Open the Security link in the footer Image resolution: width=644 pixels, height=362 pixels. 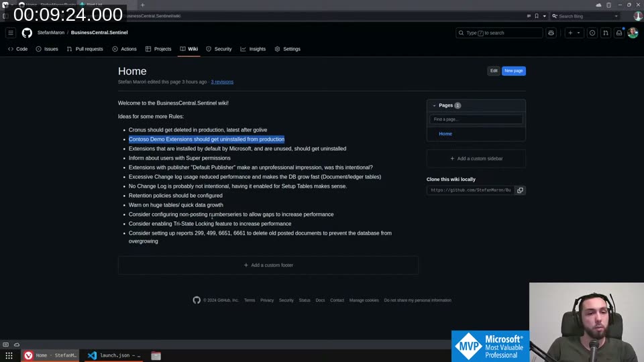tap(286, 300)
